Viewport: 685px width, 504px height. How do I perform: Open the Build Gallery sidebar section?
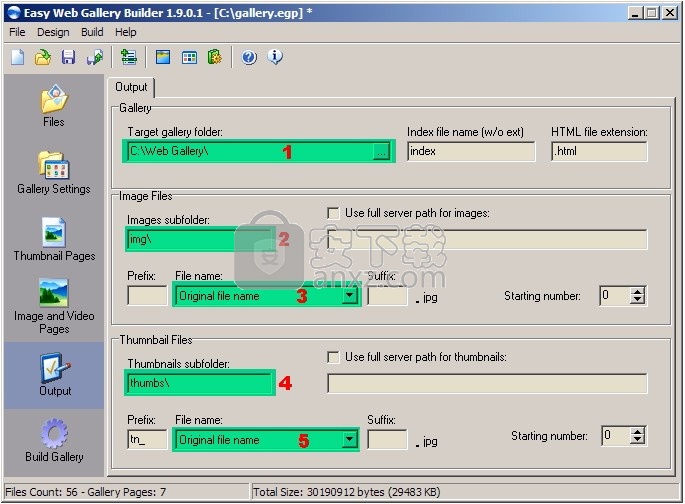click(54, 441)
